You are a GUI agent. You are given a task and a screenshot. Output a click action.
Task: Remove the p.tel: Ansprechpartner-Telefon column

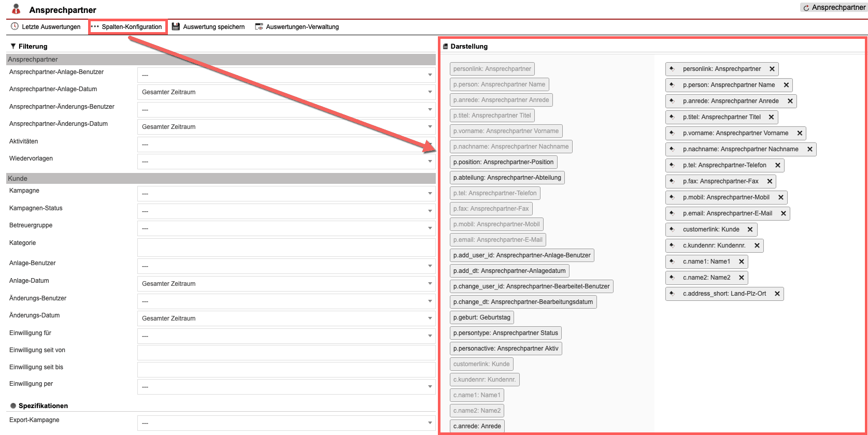click(x=778, y=165)
